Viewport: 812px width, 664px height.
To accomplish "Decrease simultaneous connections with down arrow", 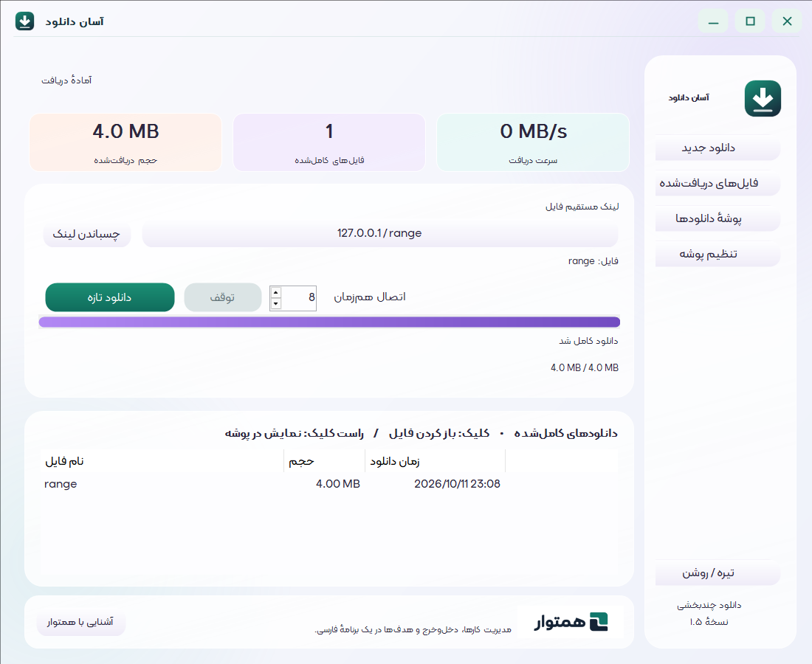I will point(276,304).
